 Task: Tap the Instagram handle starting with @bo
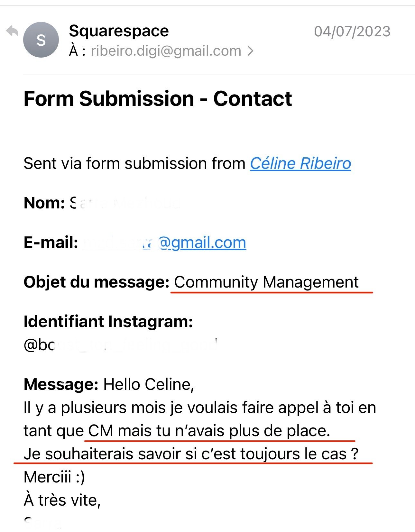(121, 345)
